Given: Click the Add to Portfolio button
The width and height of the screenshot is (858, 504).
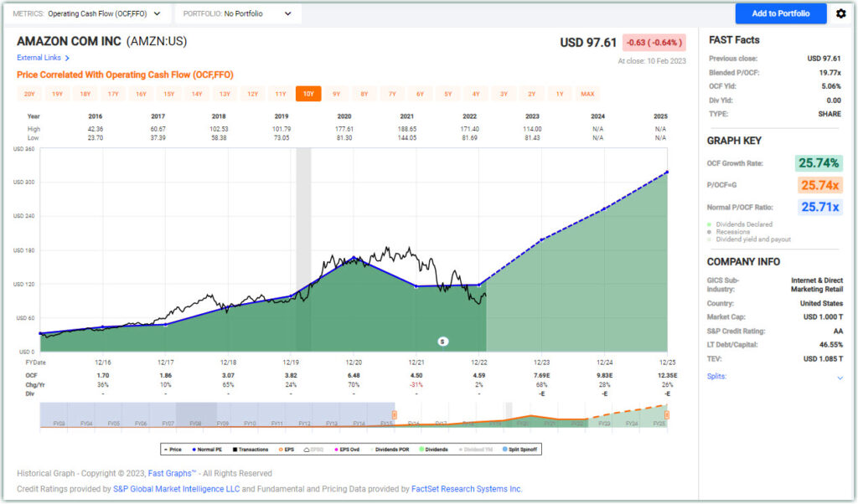Looking at the screenshot, I should (780, 13).
